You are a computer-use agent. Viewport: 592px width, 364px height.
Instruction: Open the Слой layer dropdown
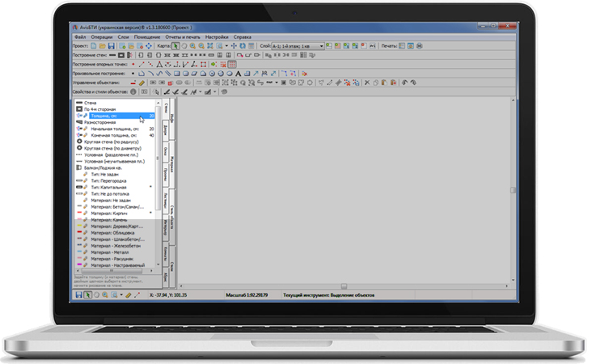click(321, 47)
